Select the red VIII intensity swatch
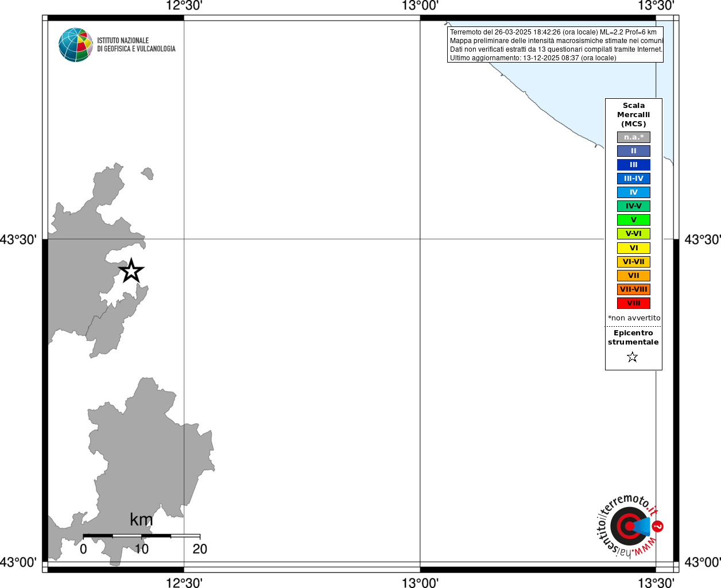The height and width of the screenshot is (588, 721). tap(634, 303)
